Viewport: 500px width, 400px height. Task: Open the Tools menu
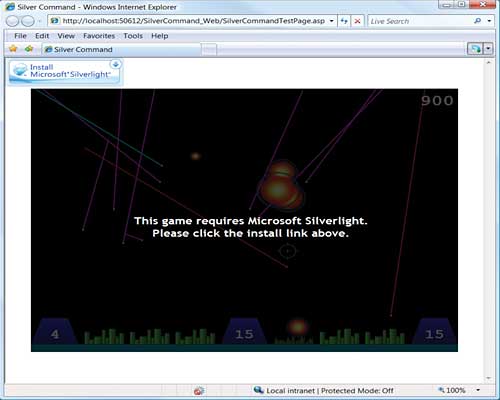pos(133,36)
